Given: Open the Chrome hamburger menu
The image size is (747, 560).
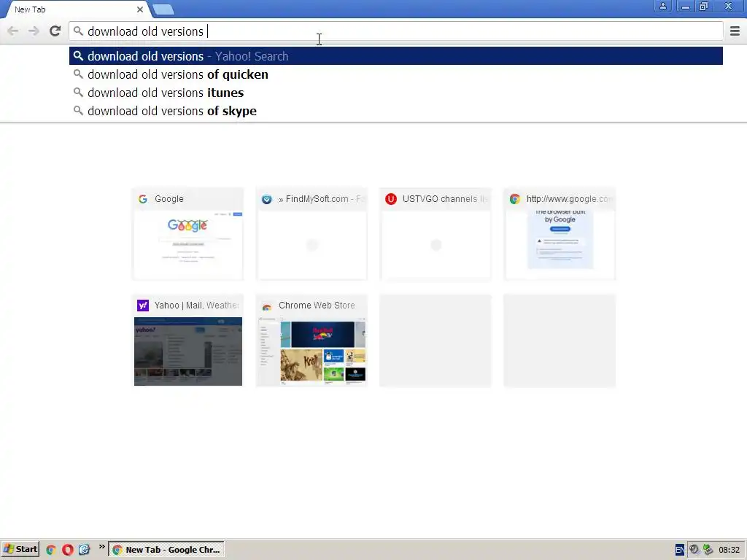Looking at the screenshot, I should [x=735, y=31].
